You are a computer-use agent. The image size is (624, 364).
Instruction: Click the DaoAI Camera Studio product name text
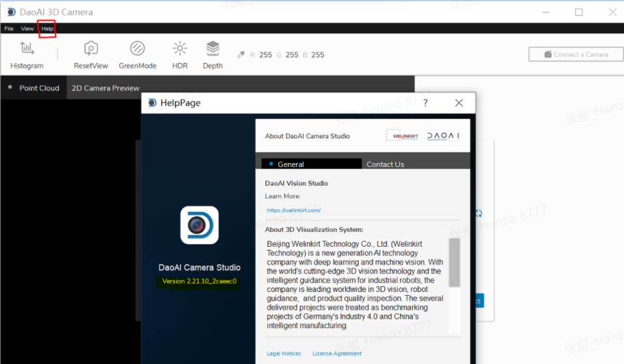(199, 267)
